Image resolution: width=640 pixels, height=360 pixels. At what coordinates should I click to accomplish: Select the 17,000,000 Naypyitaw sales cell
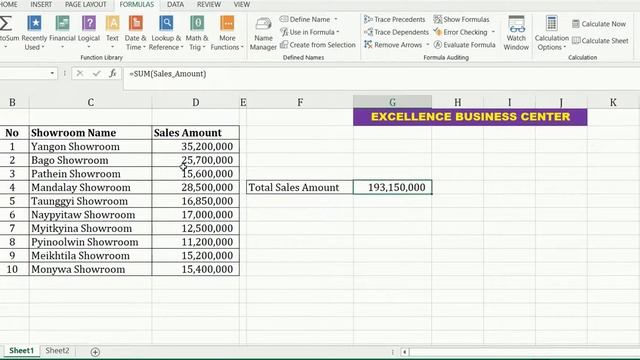[x=196, y=215]
